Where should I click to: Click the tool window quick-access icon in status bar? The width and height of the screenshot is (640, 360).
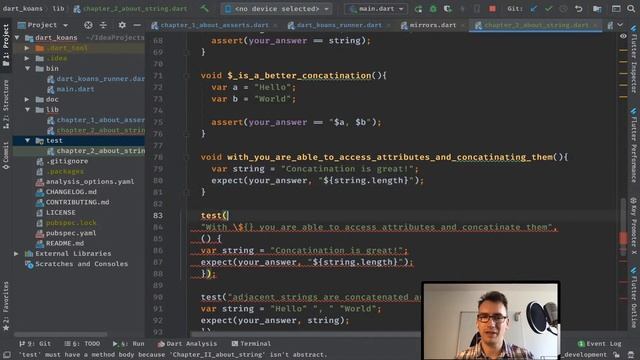click(7, 355)
